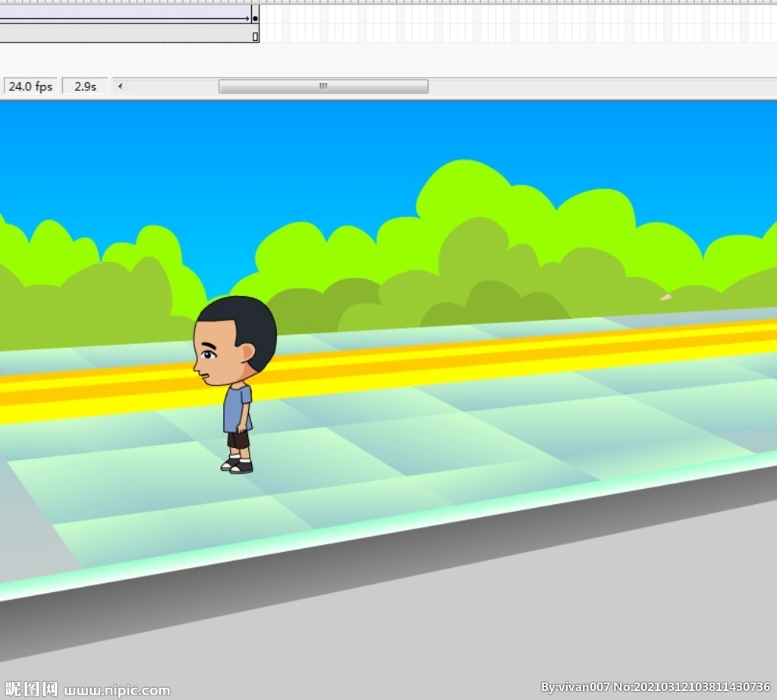Click the tall bright green bush in background
This screenshot has width=777, height=700.
463,194
